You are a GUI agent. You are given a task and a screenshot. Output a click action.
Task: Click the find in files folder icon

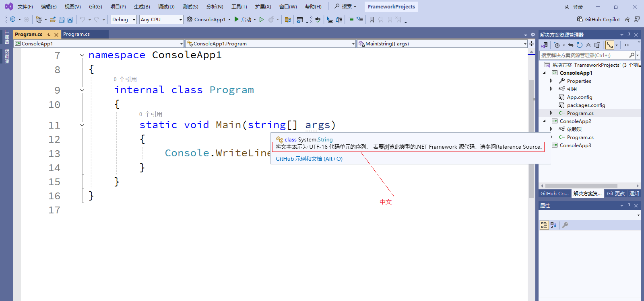(x=288, y=19)
